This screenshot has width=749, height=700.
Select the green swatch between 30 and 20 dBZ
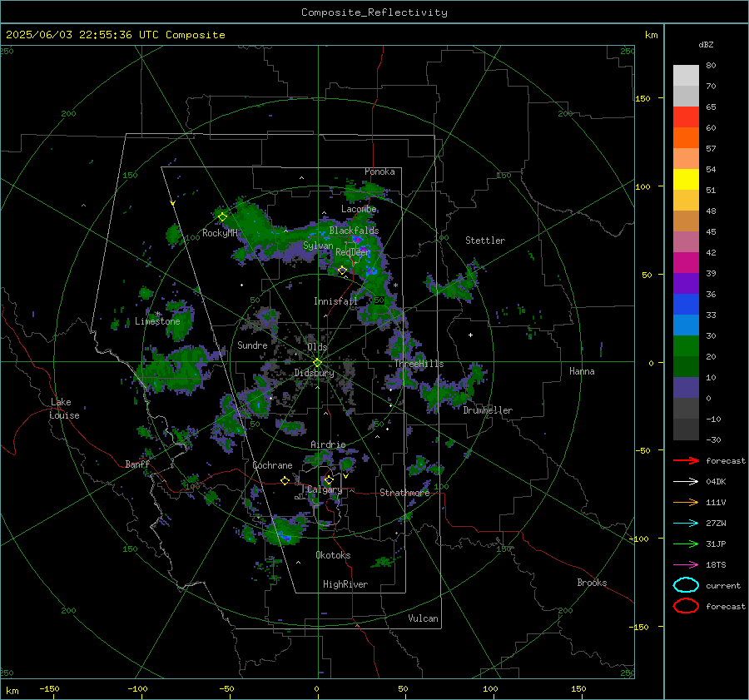pyautogui.click(x=686, y=345)
